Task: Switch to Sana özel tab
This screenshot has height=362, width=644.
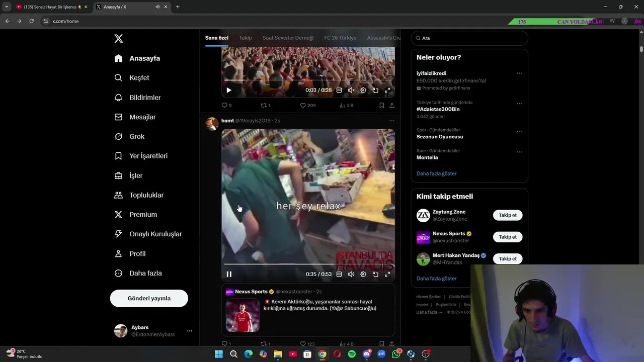Action: coord(217,38)
